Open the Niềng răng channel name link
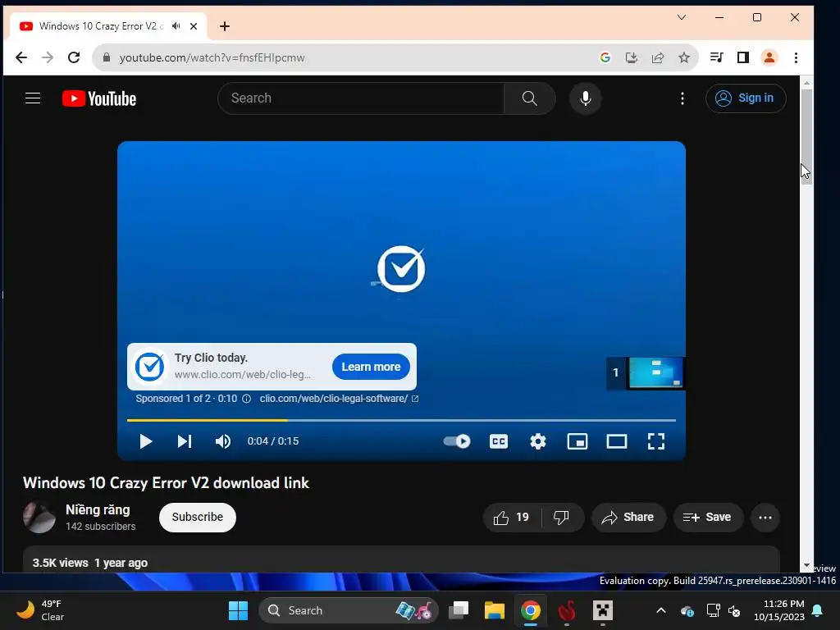Viewport: 840px width, 630px height. click(98, 509)
